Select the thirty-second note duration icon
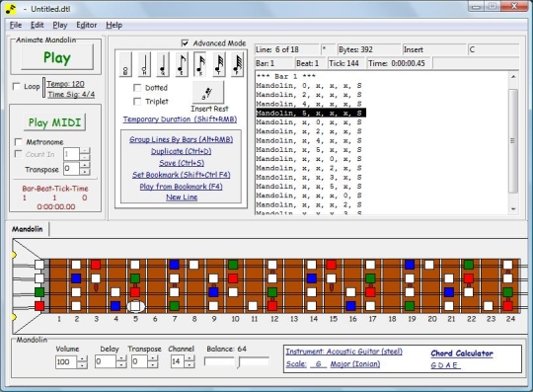 pyautogui.click(x=218, y=64)
